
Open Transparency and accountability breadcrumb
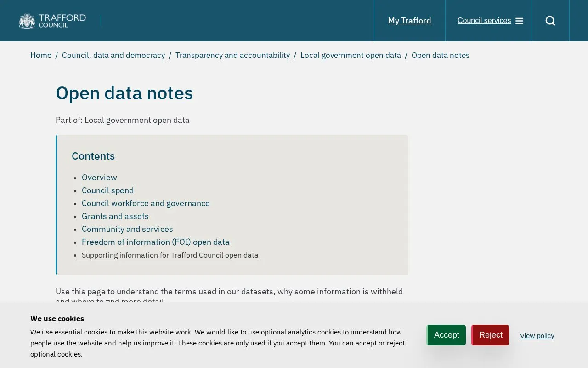click(x=232, y=55)
